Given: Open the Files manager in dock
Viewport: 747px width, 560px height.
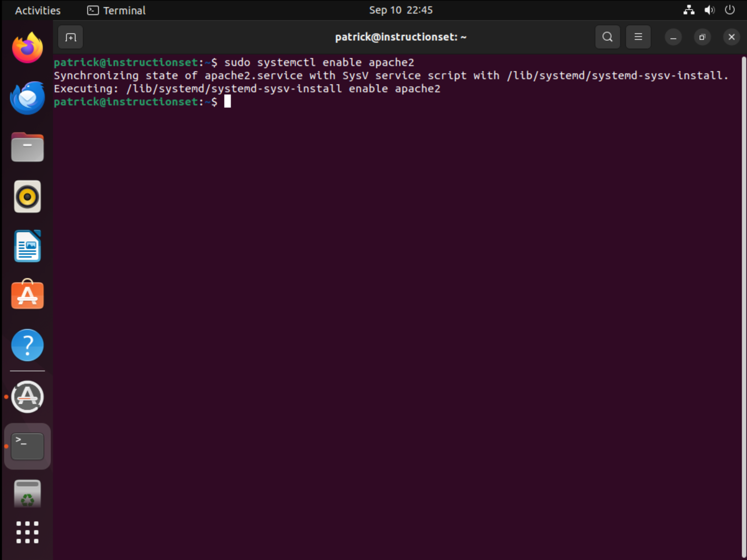Looking at the screenshot, I should (x=27, y=147).
